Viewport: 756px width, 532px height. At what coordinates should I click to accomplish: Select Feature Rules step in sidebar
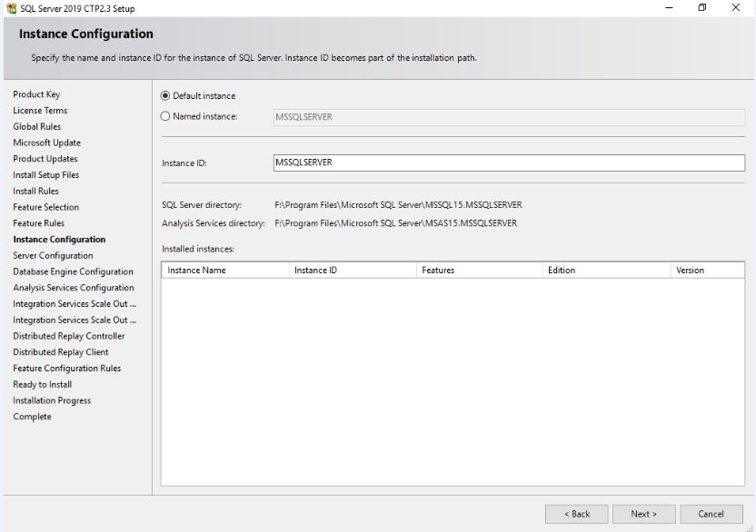point(38,223)
